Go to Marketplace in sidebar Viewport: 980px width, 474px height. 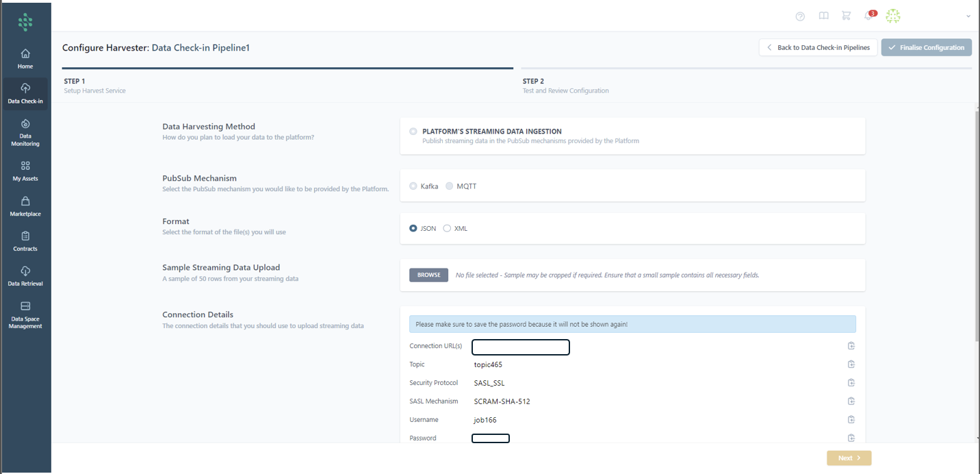click(x=25, y=206)
